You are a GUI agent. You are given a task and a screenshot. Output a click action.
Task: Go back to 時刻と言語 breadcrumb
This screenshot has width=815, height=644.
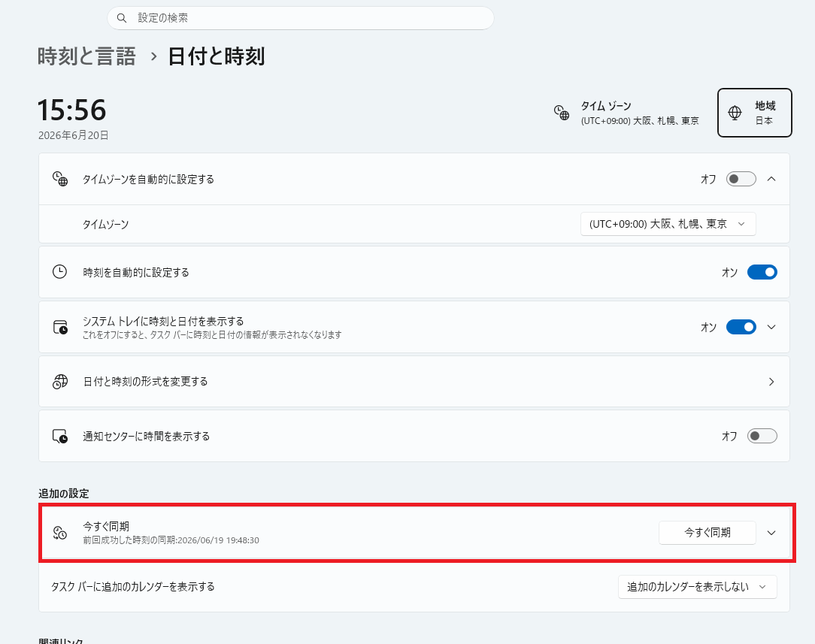click(86, 56)
